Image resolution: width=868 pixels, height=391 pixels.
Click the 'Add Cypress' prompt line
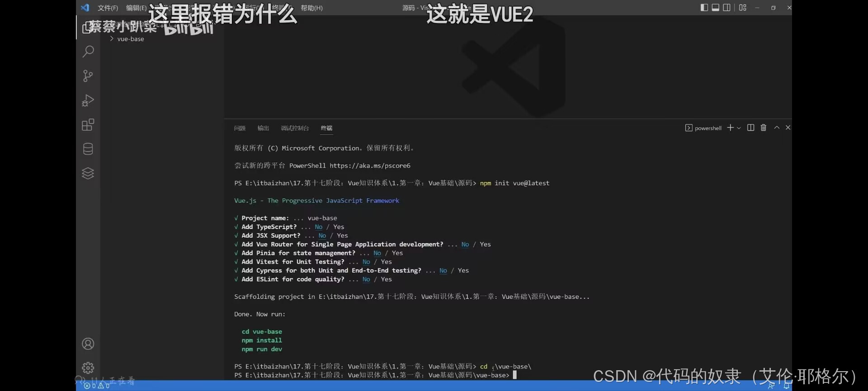(351, 271)
